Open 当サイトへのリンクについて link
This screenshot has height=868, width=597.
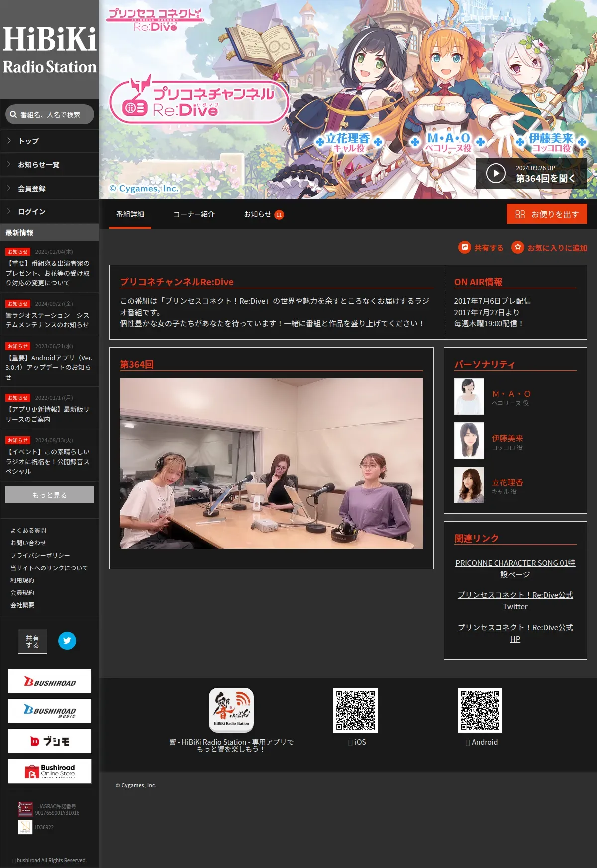click(x=49, y=568)
